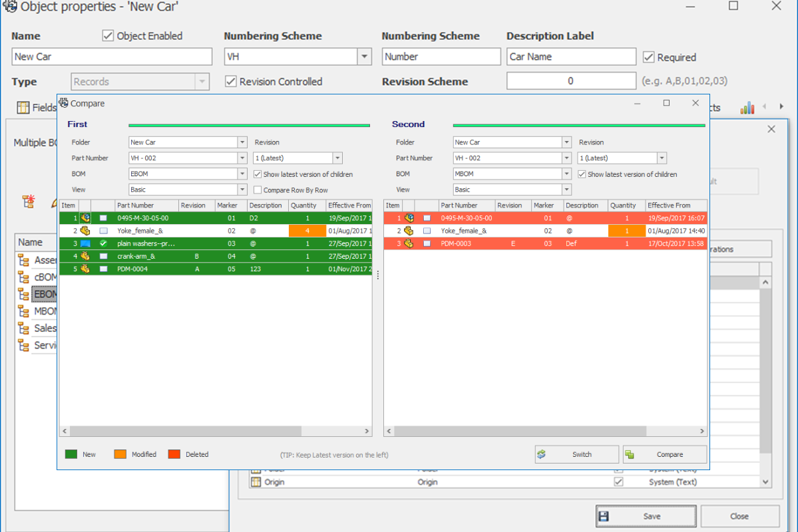Open Second Revision dropdown
798x532 pixels.
(662, 158)
